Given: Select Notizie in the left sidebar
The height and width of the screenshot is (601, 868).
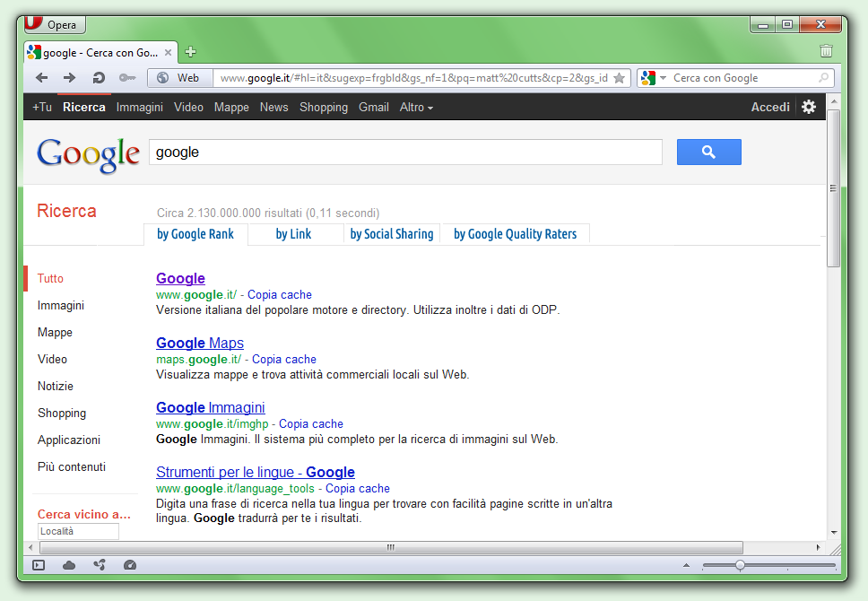Looking at the screenshot, I should click(56, 386).
